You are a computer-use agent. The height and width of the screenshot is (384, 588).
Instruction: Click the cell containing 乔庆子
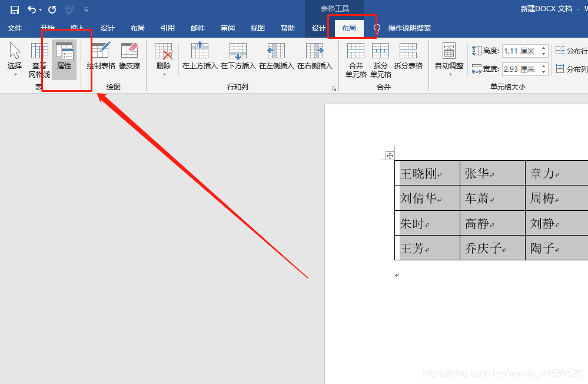tap(493, 248)
